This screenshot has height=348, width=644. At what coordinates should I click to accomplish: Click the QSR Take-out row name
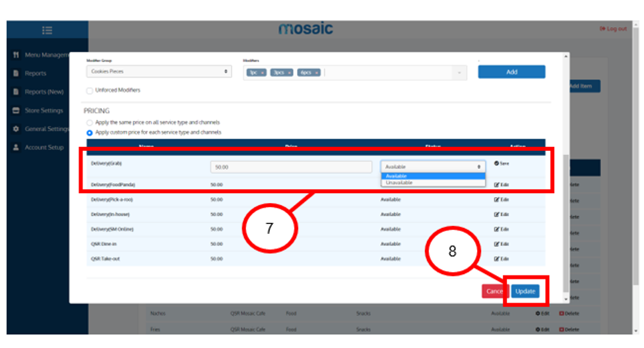click(x=105, y=258)
